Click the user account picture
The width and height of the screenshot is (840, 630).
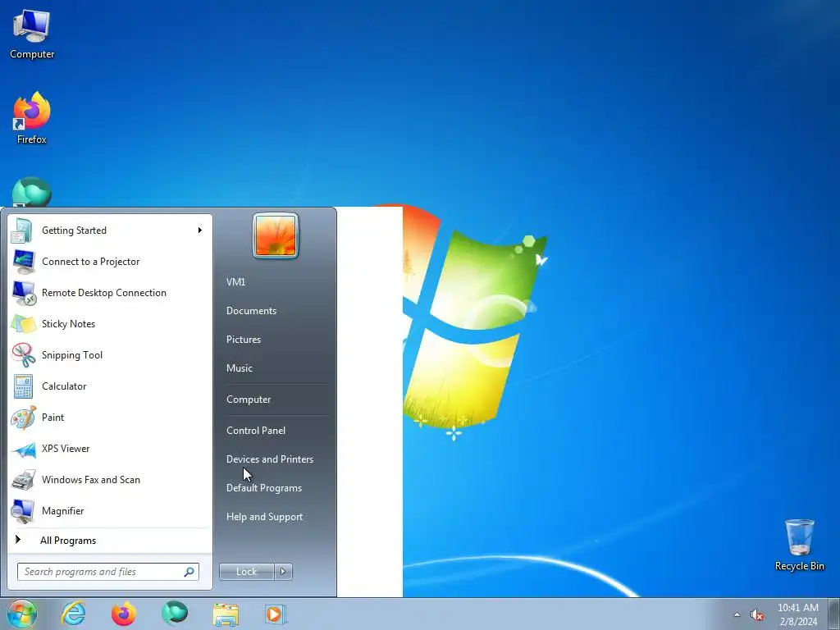pyautogui.click(x=276, y=235)
